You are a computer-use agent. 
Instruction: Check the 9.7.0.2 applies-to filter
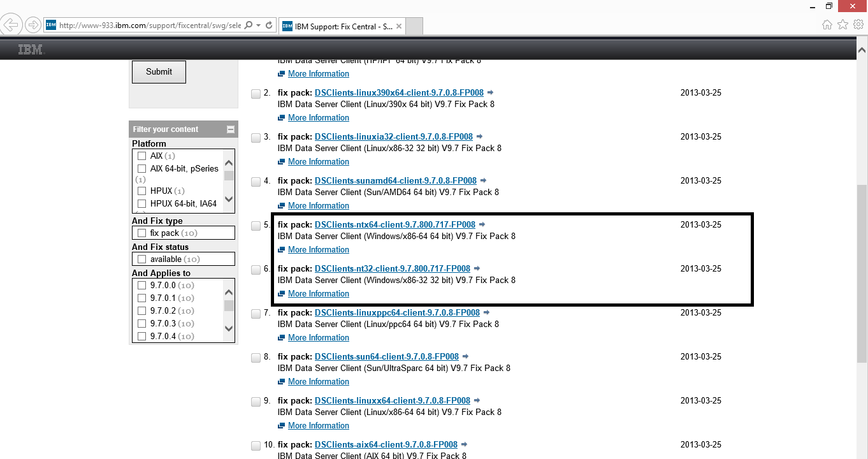point(142,311)
